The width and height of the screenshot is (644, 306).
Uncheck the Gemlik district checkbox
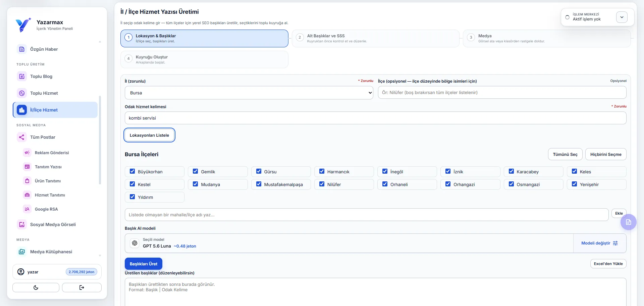click(x=196, y=171)
